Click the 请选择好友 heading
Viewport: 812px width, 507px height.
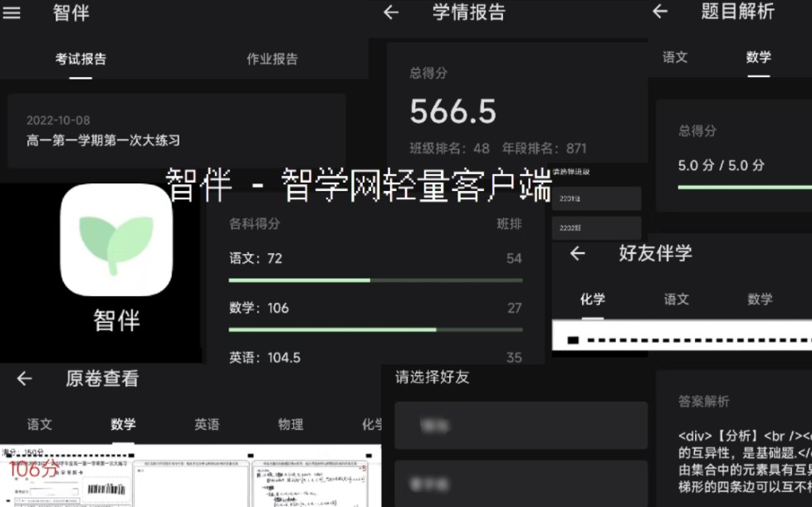point(433,378)
